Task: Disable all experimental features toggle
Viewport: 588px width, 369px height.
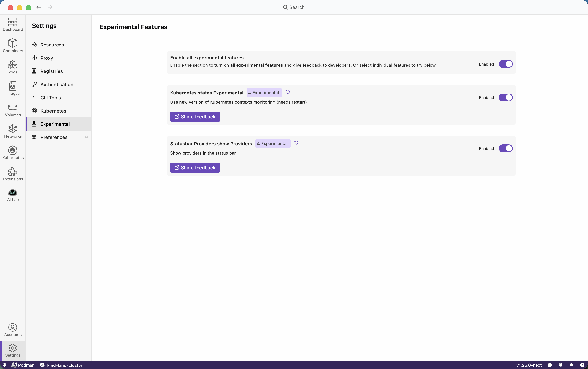Action: (505, 64)
